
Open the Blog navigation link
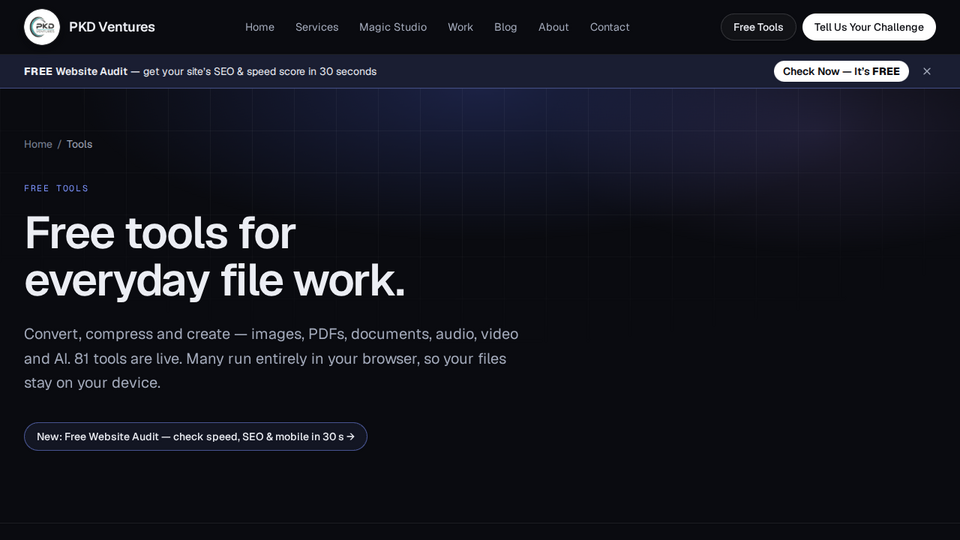(506, 27)
